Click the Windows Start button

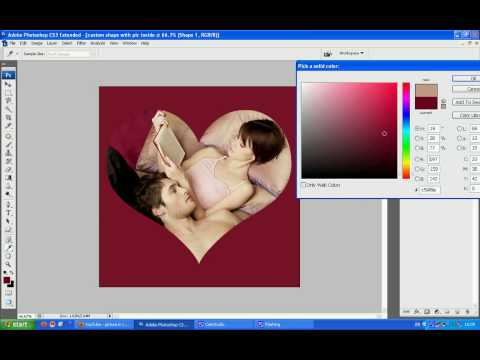(18, 324)
